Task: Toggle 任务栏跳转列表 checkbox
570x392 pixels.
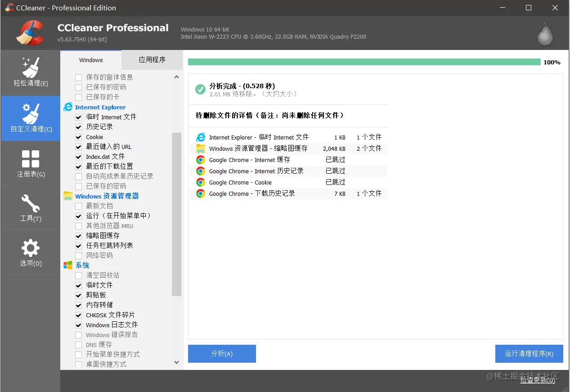Action: pyautogui.click(x=79, y=246)
